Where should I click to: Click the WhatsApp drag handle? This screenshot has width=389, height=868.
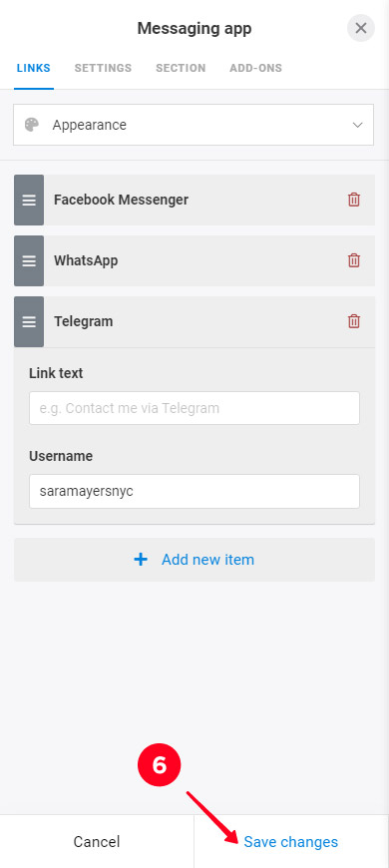point(29,260)
